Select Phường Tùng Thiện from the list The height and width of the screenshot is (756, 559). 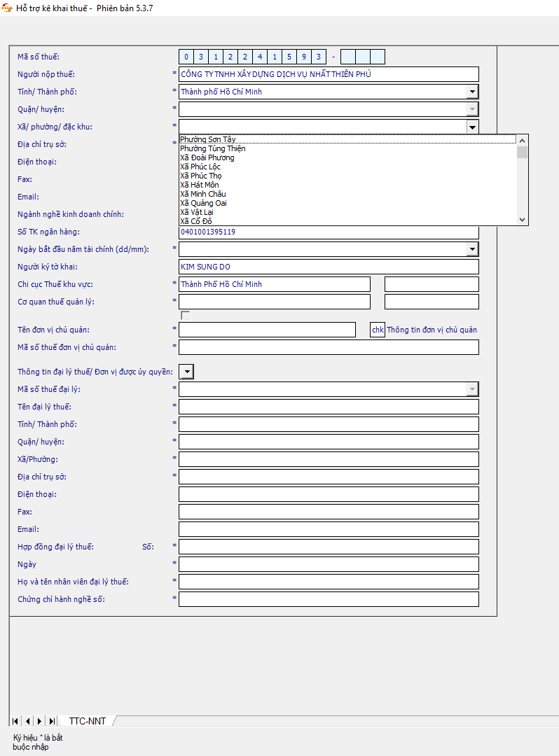tap(213, 148)
